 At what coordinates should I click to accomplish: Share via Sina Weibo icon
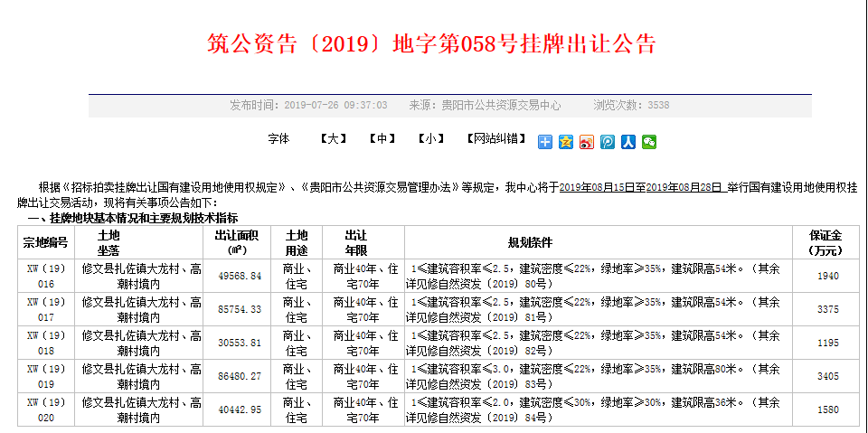pyautogui.click(x=587, y=142)
